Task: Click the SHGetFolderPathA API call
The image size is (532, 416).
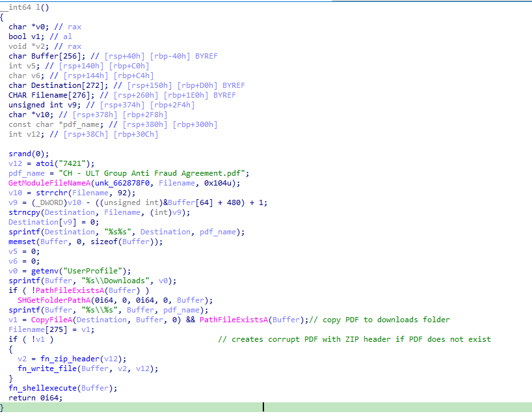Action: (x=55, y=300)
